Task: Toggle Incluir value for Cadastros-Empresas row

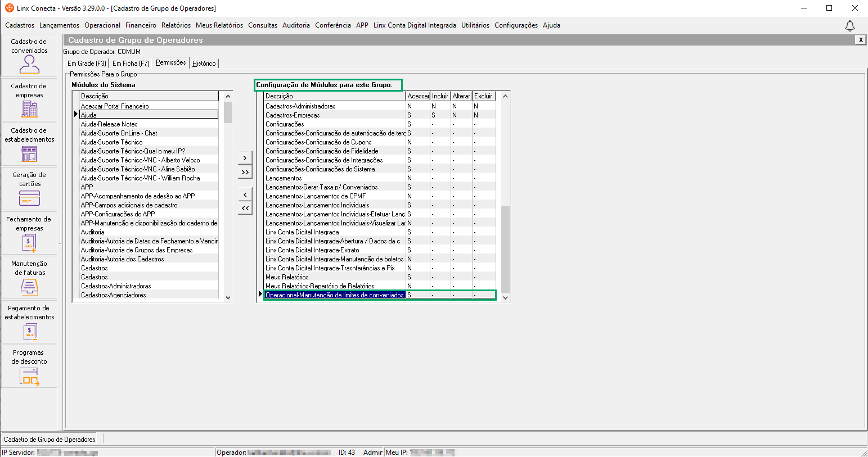Action: click(440, 115)
